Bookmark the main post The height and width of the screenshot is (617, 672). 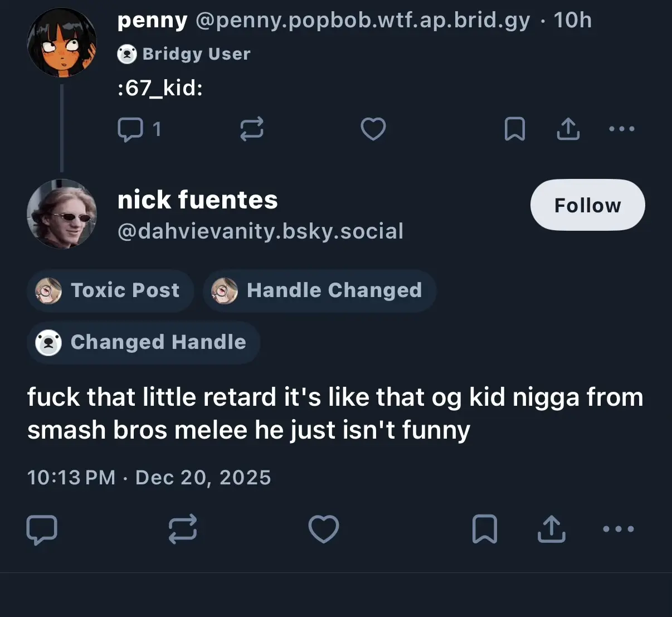coord(484,529)
